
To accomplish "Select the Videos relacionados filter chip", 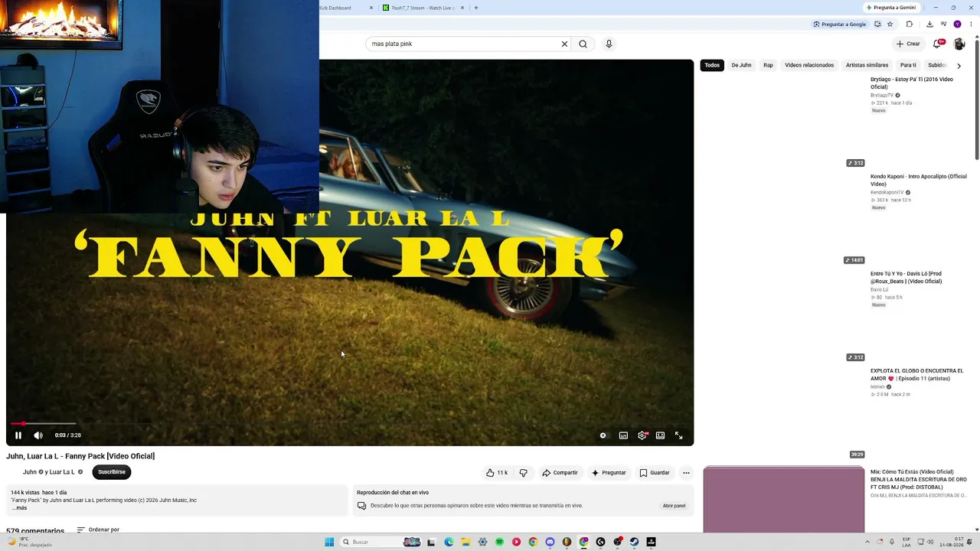I will coord(809,65).
